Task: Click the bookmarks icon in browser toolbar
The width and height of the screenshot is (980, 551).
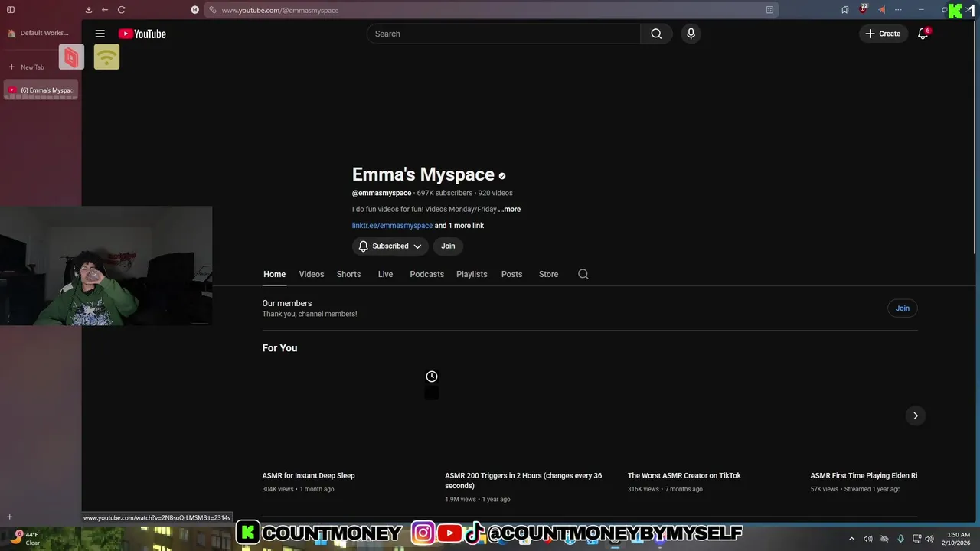Action: (x=844, y=10)
